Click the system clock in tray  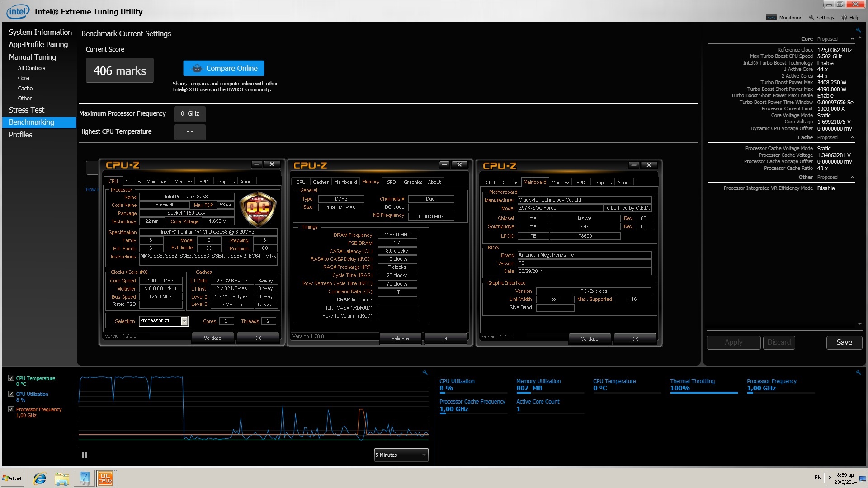pos(845,479)
